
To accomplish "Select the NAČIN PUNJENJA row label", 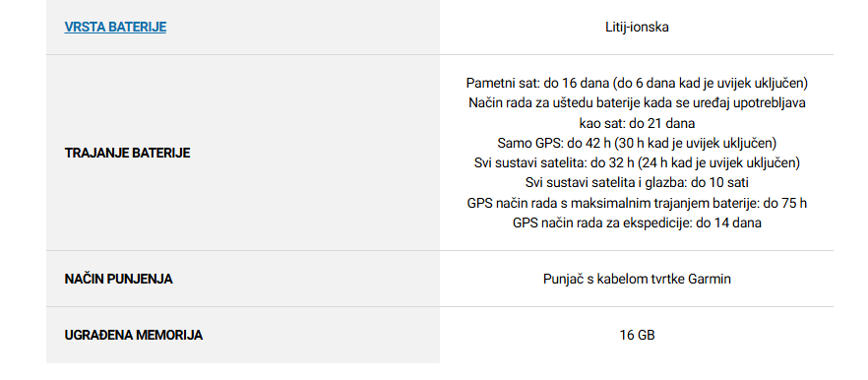I will (x=118, y=279).
